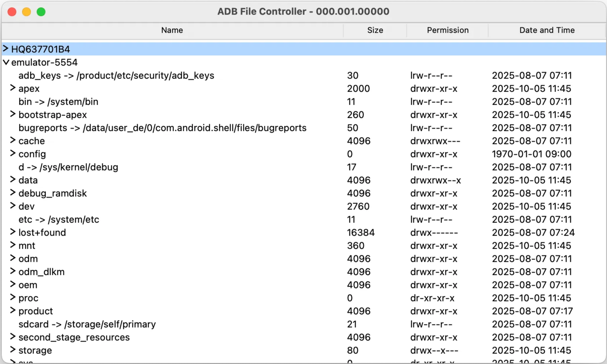Viewport: 607px width, 364px height.
Task: Select the odm_dlkm folder row
Action: (x=42, y=272)
